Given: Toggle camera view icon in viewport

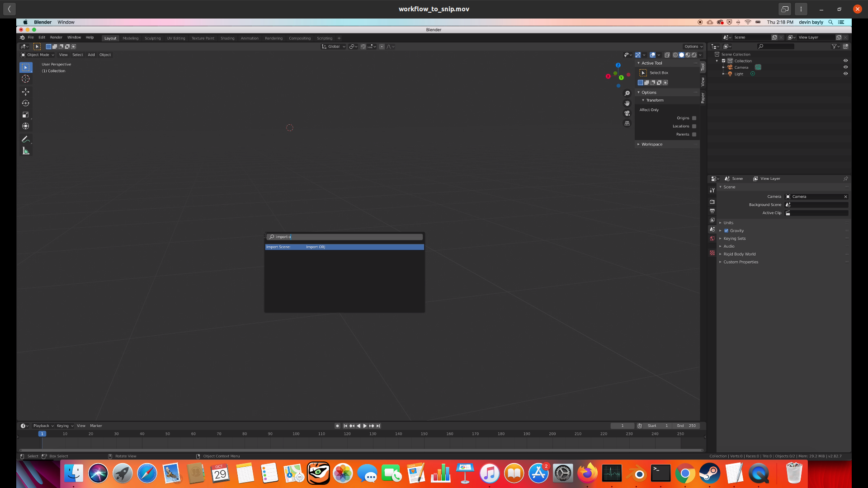Looking at the screenshot, I should [627, 113].
